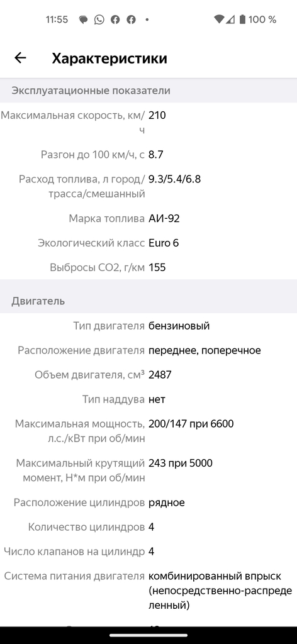Tap the 243 при 5000 torque value
297x644 pixels.
coord(181,464)
